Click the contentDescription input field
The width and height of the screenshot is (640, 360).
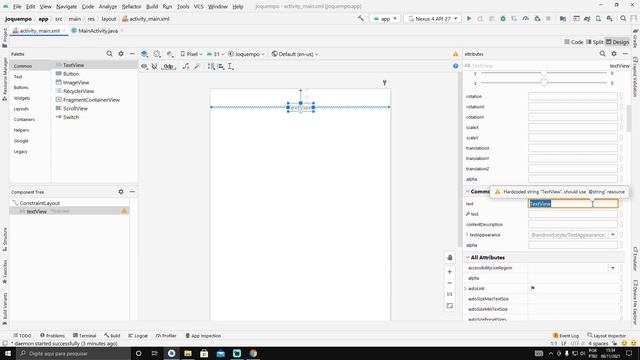pos(573,224)
